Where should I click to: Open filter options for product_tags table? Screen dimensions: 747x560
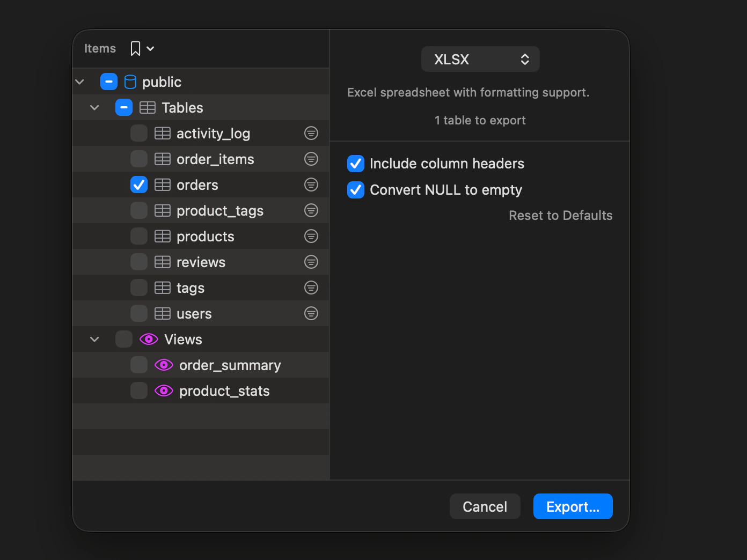(311, 210)
